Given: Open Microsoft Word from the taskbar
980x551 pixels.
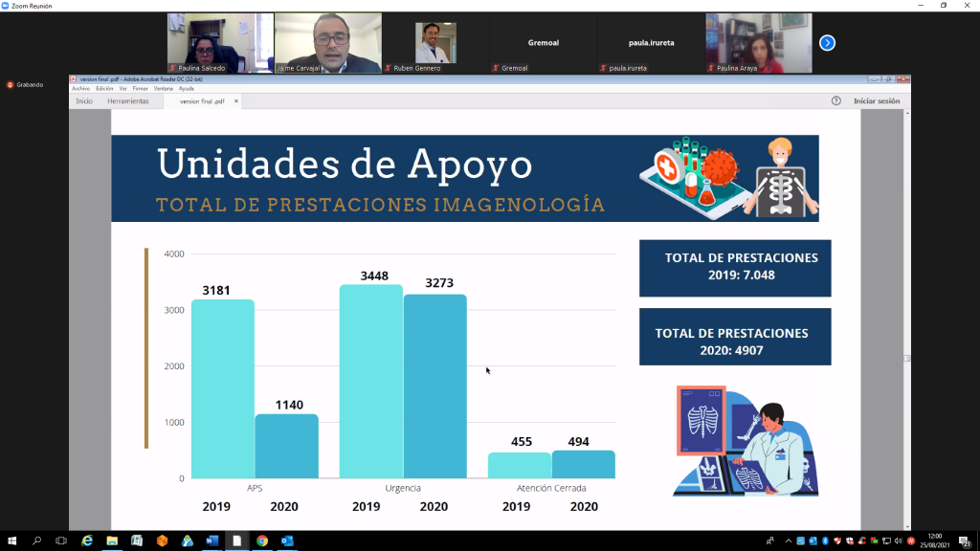Looking at the screenshot, I should coord(212,540).
